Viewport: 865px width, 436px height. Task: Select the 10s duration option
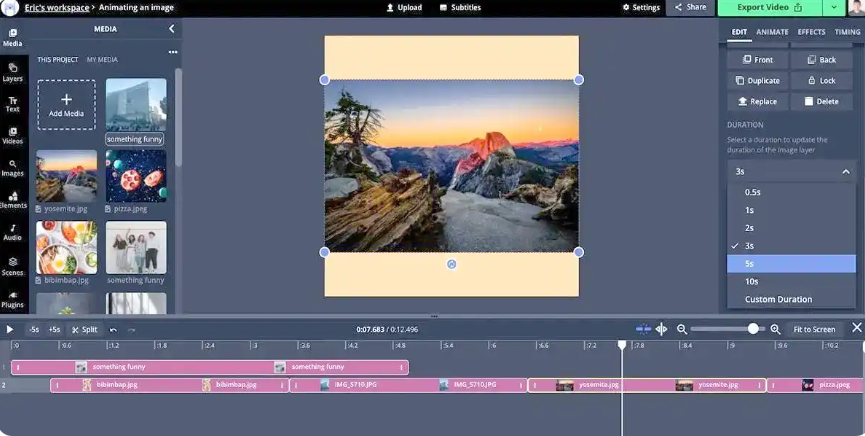pyautogui.click(x=791, y=281)
